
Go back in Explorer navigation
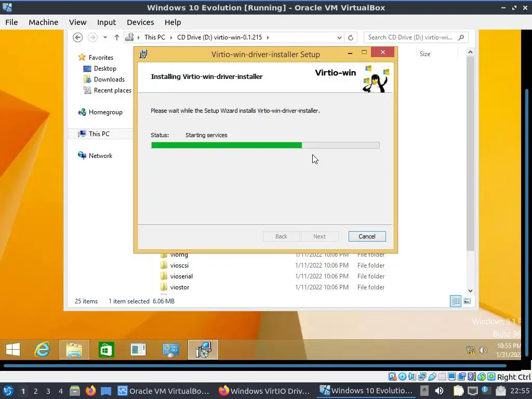(78, 37)
